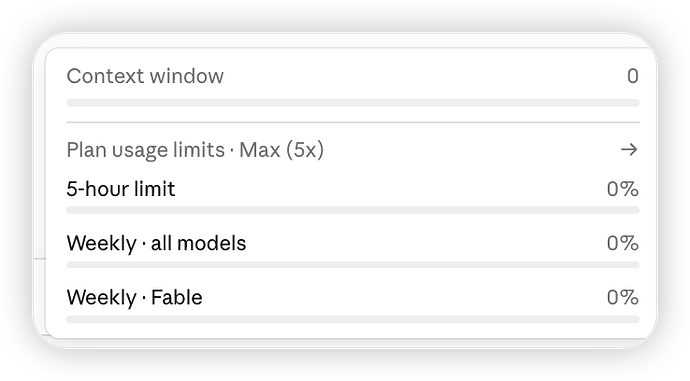Select the Max (5x) plan name text
The height and width of the screenshot is (381, 690).
tap(282, 150)
